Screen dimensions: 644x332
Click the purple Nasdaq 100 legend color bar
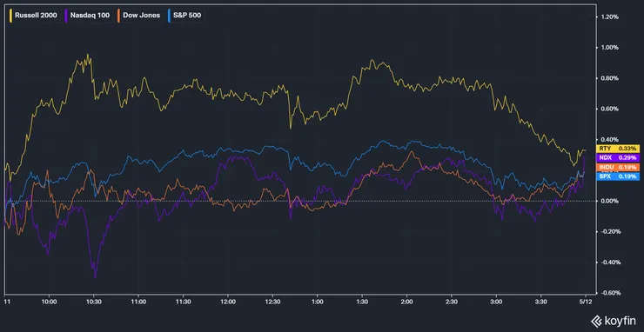[x=66, y=16]
